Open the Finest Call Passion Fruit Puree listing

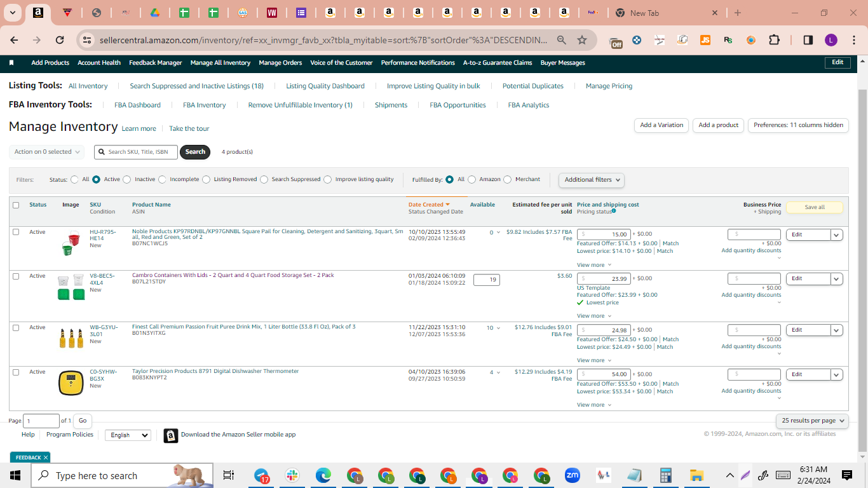pos(244,327)
